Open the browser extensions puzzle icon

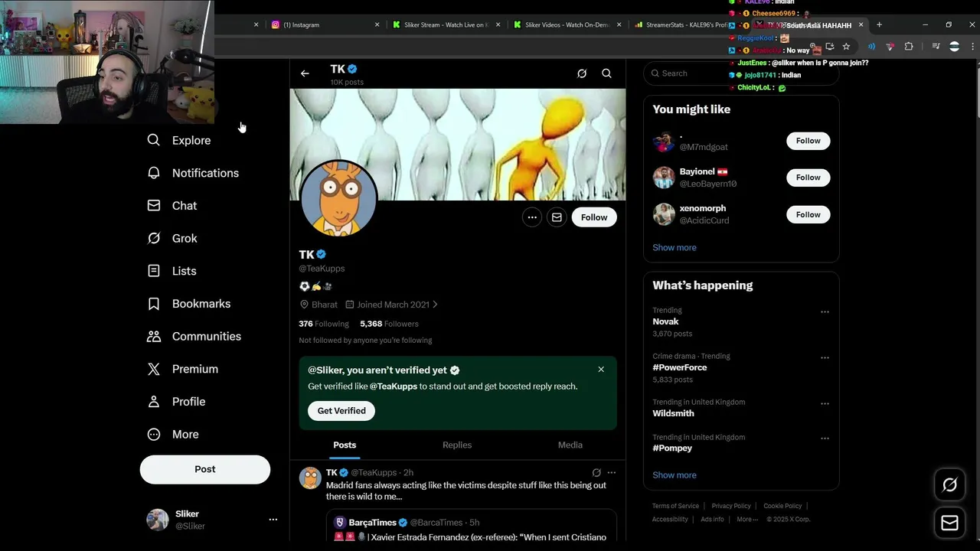pyautogui.click(x=909, y=47)
